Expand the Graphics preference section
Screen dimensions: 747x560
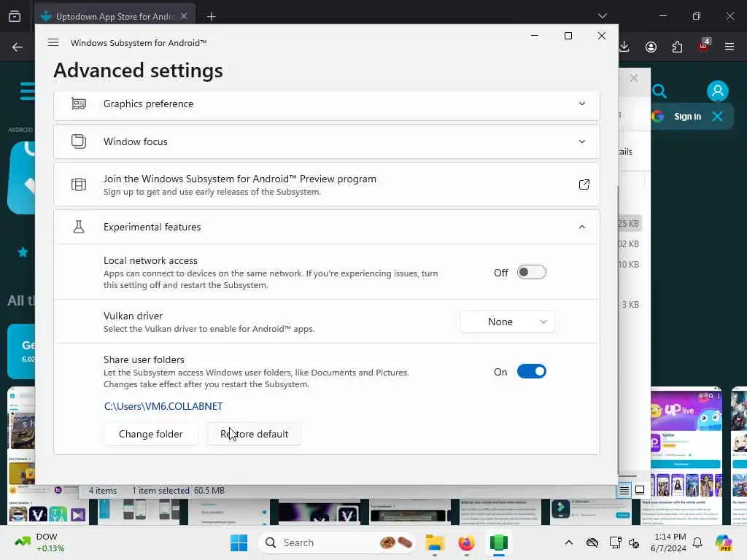(x=581, y=104)
